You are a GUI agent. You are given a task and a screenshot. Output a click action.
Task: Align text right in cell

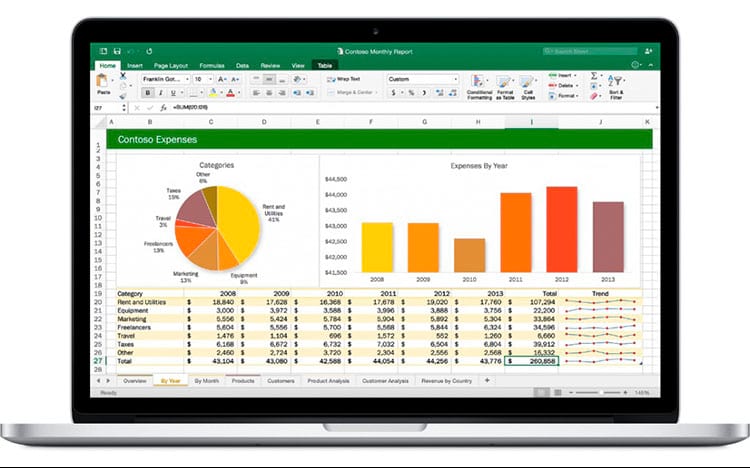282,93
